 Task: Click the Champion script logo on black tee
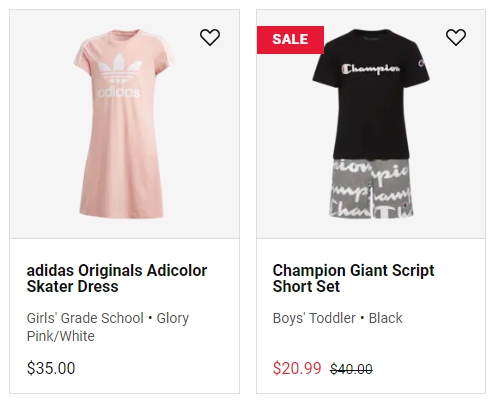pyautogui.click(x=371, y=69)
